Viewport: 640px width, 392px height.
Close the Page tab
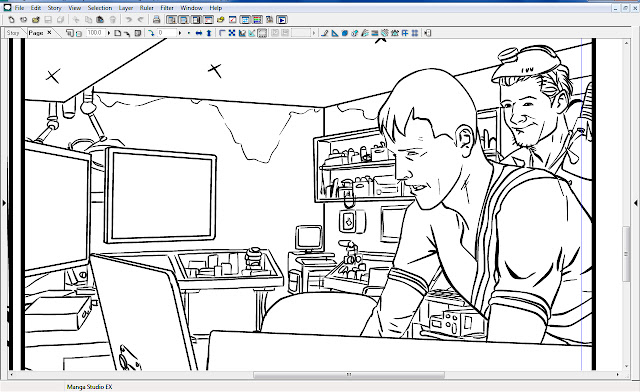pos(49,32)
